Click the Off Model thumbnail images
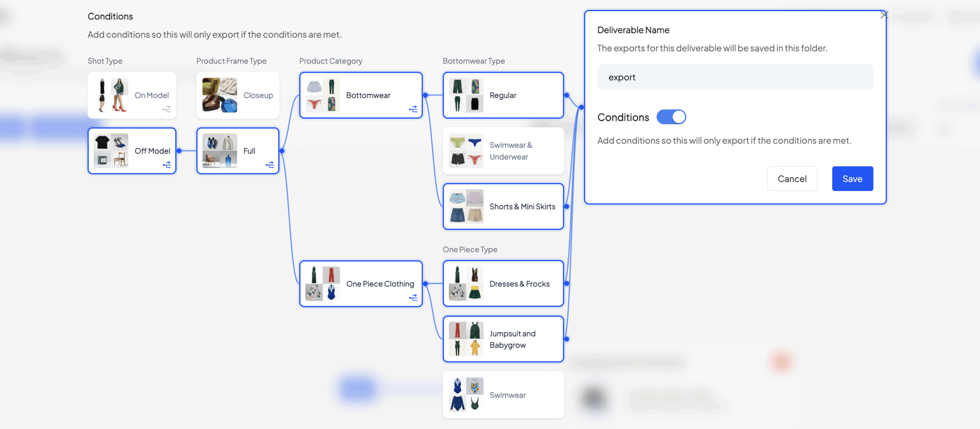This screenshot has height=429, width=980. [x=111, y=151]
